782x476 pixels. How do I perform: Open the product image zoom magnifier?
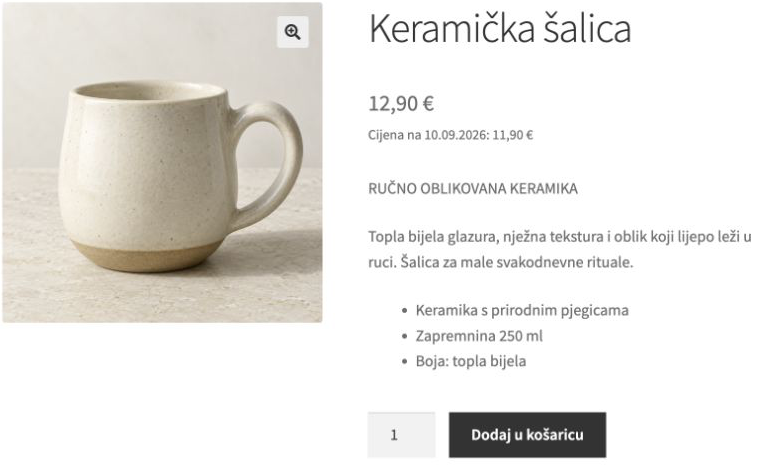coord(293,32)
